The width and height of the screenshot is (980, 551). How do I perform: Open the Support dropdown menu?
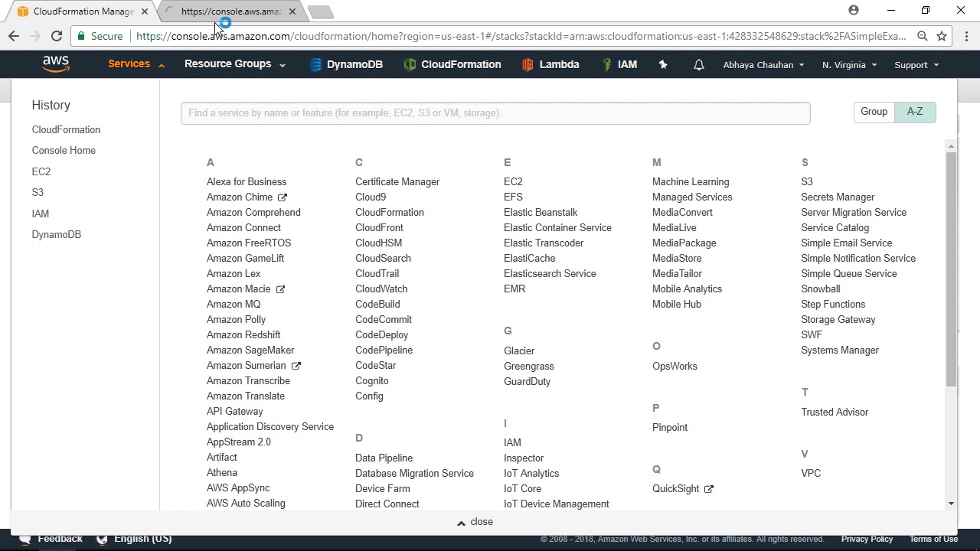pyautogui.click(x=916, y=65)
